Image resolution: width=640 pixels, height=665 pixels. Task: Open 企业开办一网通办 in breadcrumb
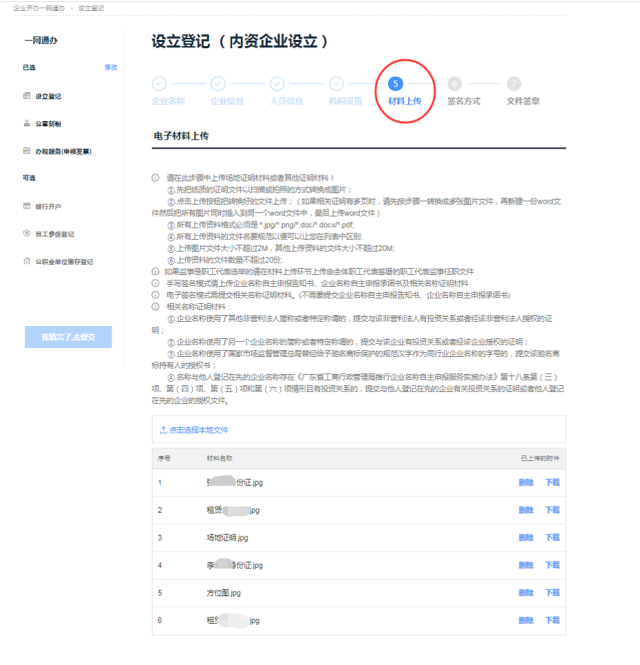tap(39, 8)
